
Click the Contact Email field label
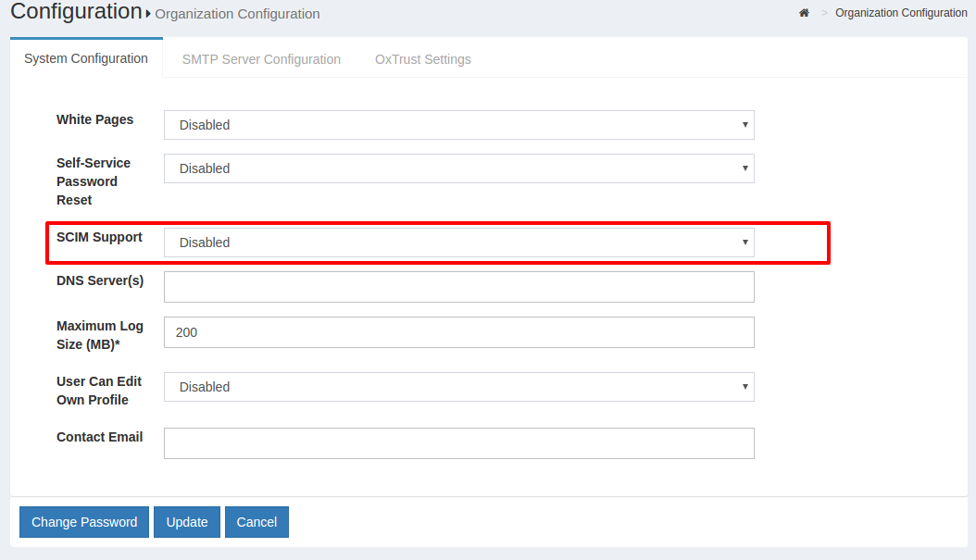(x=99, y=437)
